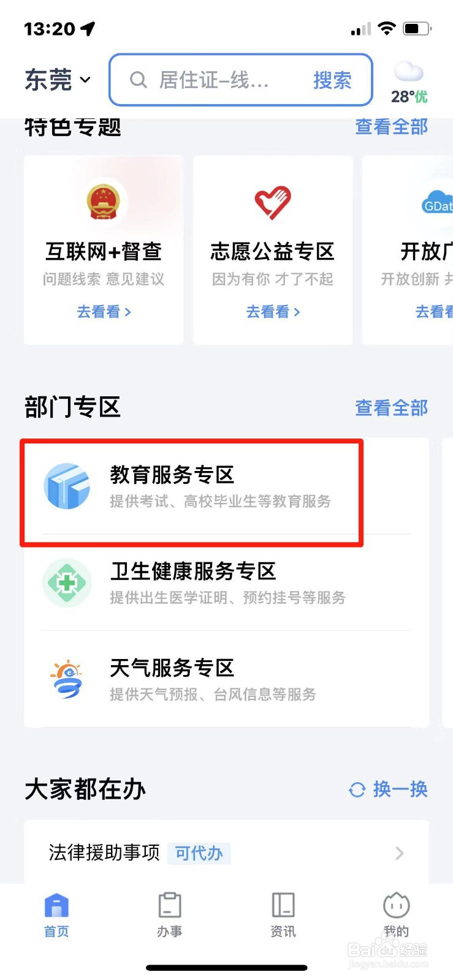
Task: Open the 天气服务专区 sun icon
Action: click(66, 679)
